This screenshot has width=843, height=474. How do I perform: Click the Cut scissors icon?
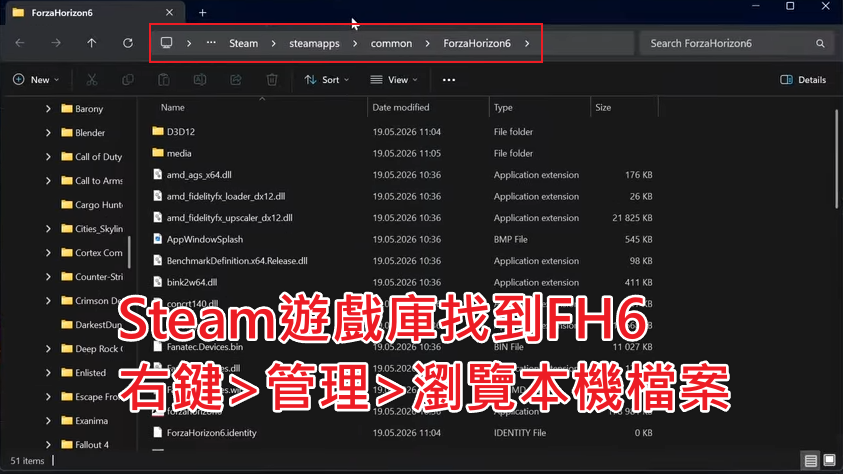point(92,80)
